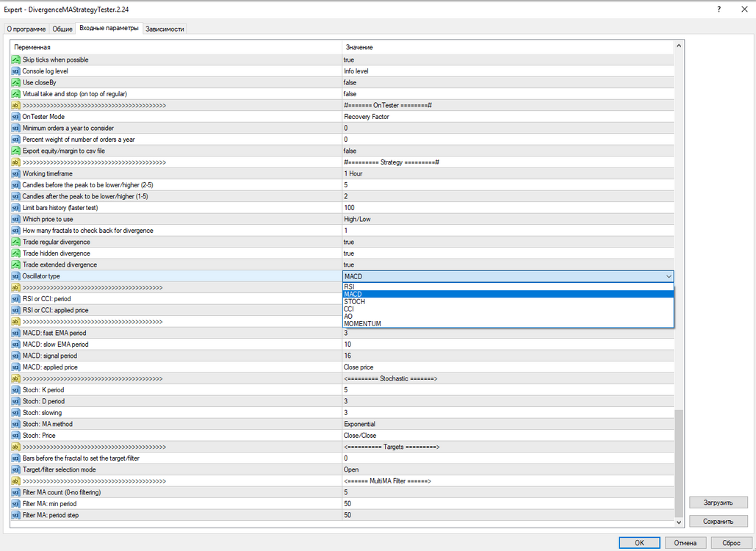
Task: Click the Сброс button
Action: [731, 543]
